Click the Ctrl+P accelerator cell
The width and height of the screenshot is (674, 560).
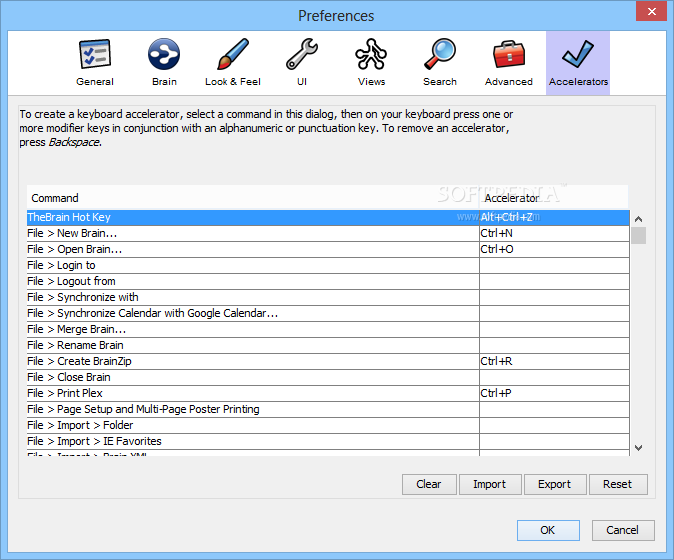(x=555, y=393)
